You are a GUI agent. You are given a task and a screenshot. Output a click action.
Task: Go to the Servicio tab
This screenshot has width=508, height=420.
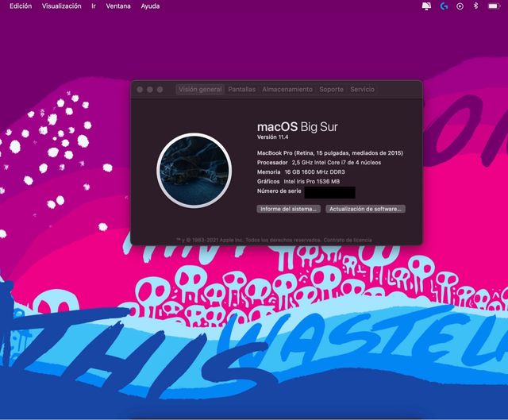pos(362,90)
